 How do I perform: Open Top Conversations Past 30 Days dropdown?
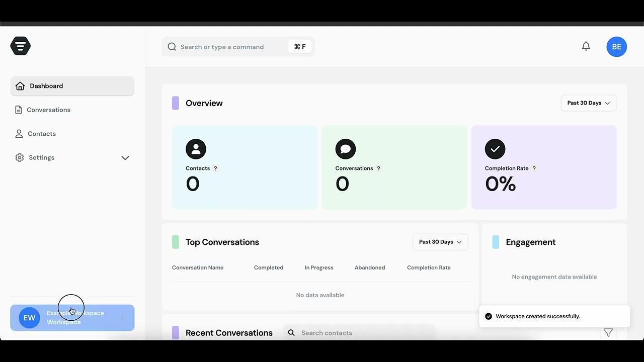click(440, 242)
